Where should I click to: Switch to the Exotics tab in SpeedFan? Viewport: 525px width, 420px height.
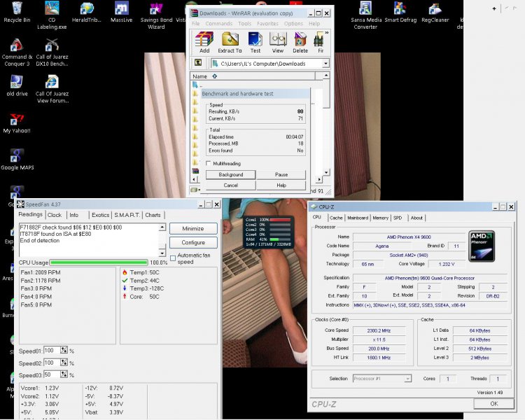click(x=100, y=215)
